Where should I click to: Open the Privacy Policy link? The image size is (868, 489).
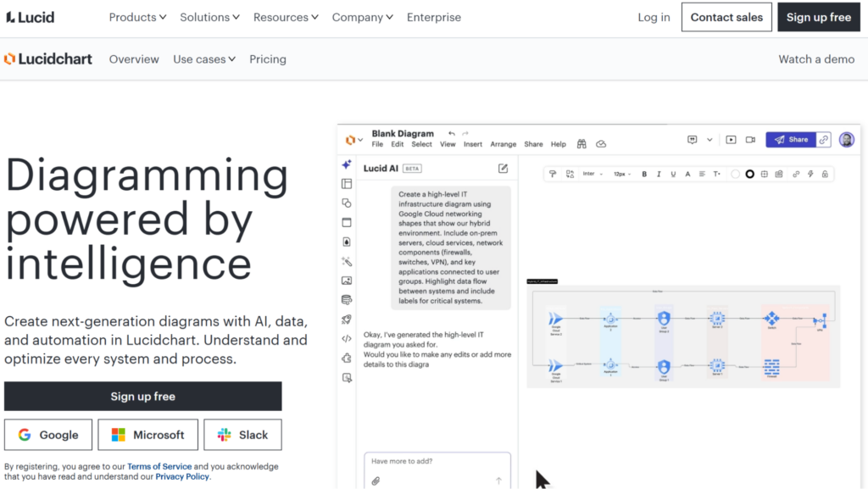coord(183,476)
